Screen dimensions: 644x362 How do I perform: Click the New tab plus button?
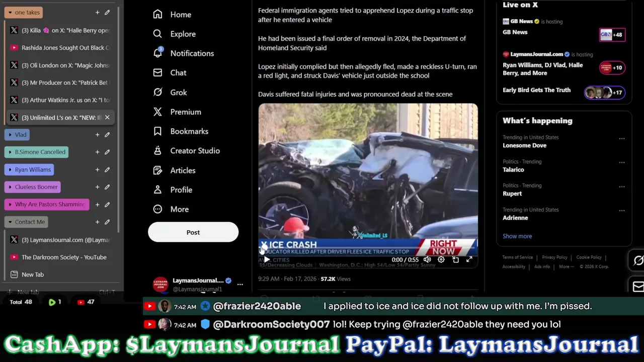pyautogui.click(x=10, y=292)
